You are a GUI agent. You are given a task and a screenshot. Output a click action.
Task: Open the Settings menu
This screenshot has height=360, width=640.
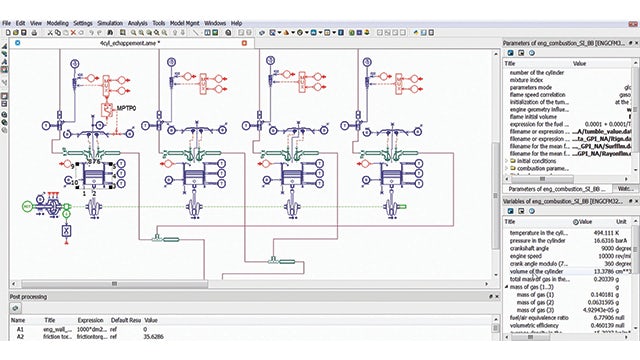[83, 23]
